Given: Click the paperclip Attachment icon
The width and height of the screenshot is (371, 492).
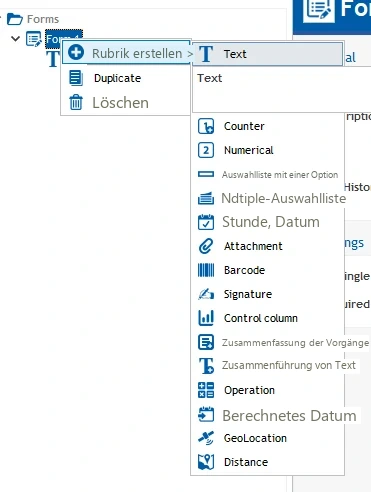Looking at the screenshot, I should coord(206,246).
